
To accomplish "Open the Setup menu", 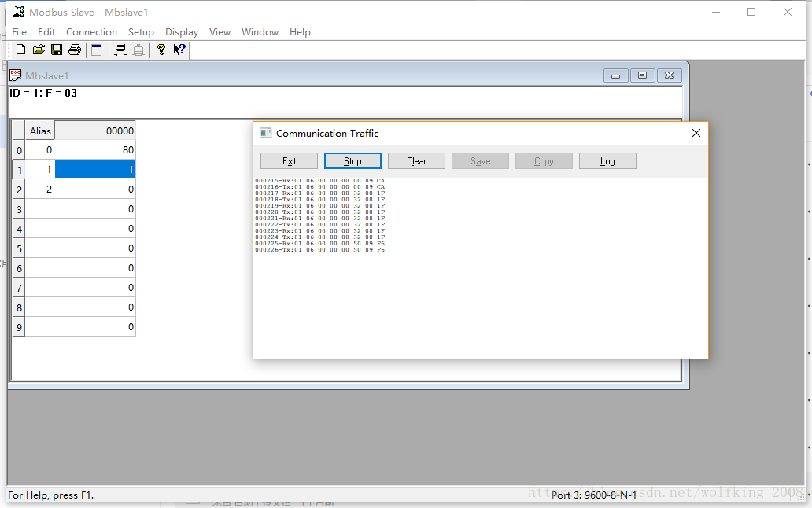I will point(141,32).
